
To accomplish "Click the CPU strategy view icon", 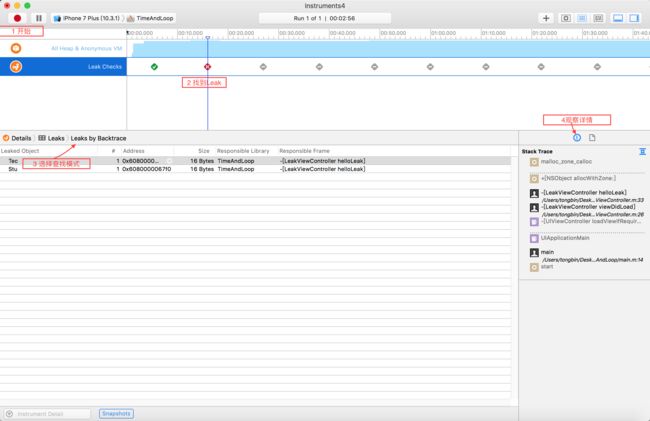I will [566, 18].
